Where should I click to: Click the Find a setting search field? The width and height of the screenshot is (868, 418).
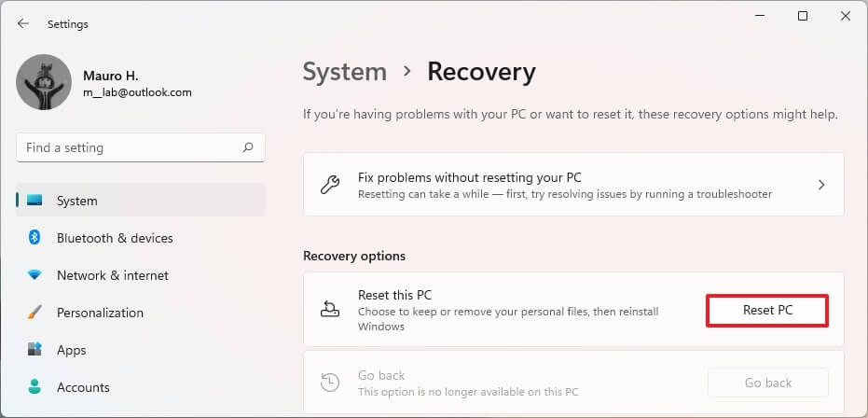(x=141, y=147)
